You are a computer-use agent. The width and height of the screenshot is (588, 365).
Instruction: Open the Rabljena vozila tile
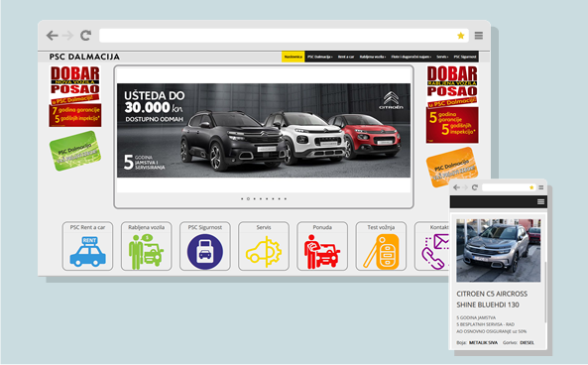pyautogui.click(x=146, y=246)
